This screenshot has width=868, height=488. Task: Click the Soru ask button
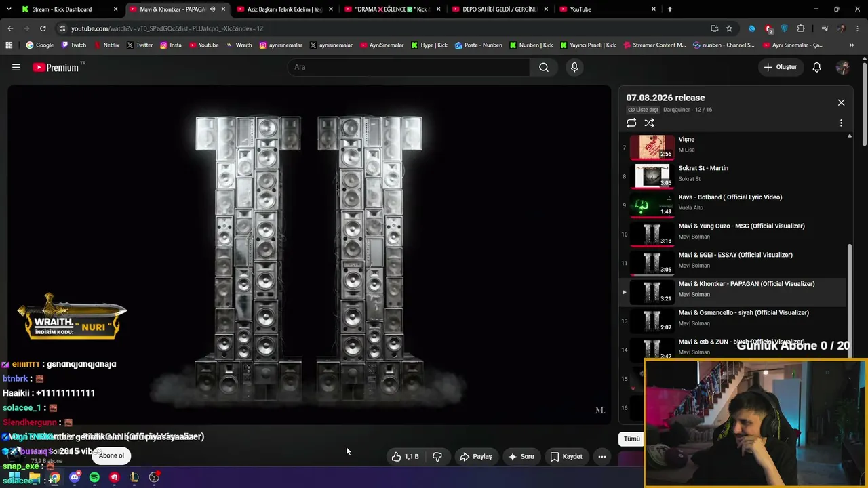coord(521,457)
